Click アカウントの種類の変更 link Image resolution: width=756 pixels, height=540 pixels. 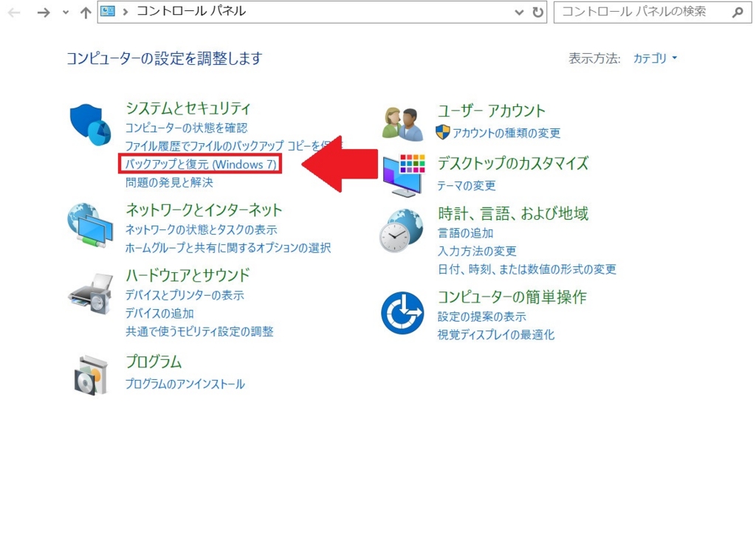tap(506, 133)
